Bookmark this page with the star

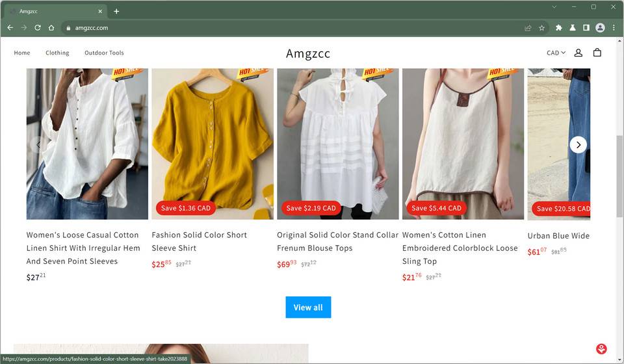click(x=541, y=28)
